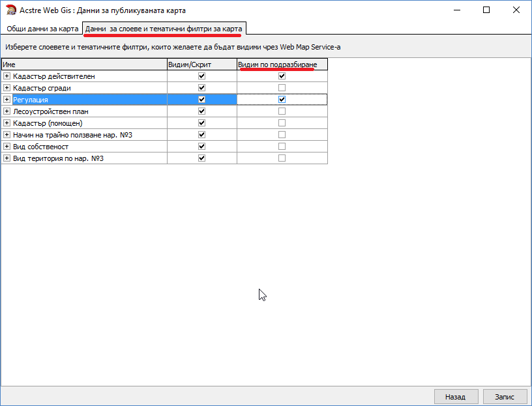This screenshot has height=406, width=532.
Task: Expand the Кадастър (помощен) node
Action: click(x=7, y=123)
